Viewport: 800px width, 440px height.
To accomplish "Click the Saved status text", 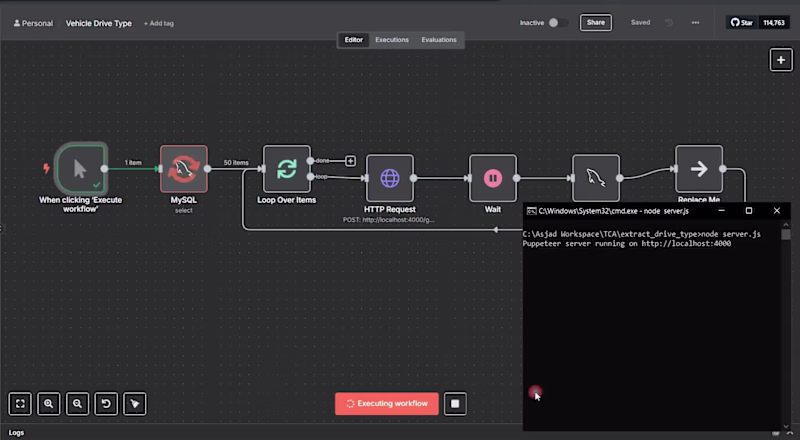I will (x=640, y=22).
